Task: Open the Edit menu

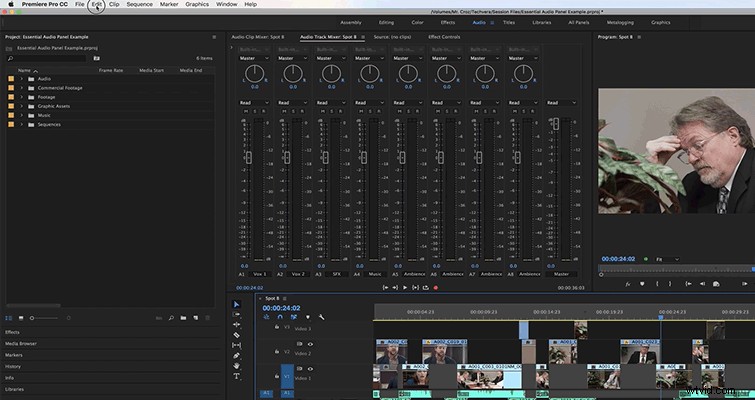Action: click(x=97, y=4)
